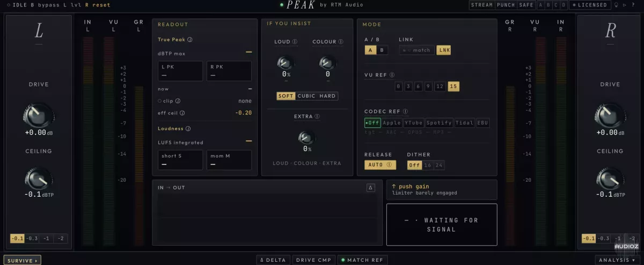
Task: Click the LICENSED badge
Action: tap(589, 5)
